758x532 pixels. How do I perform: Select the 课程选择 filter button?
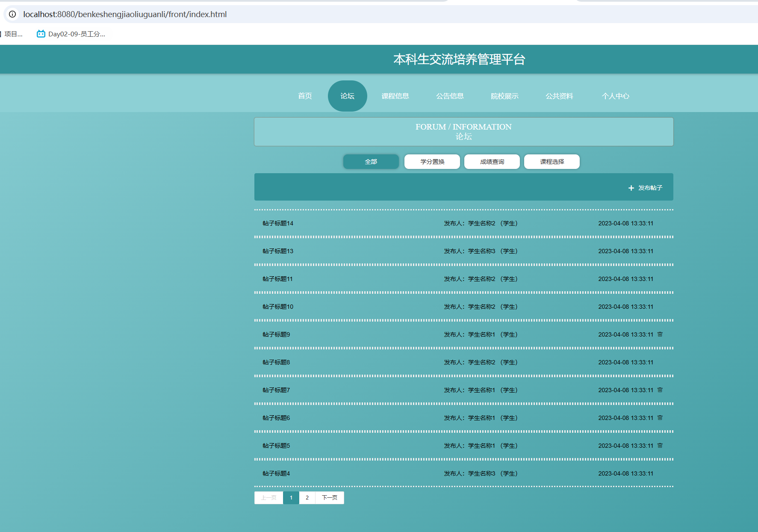pyautogui.click(x=552, y=162)
